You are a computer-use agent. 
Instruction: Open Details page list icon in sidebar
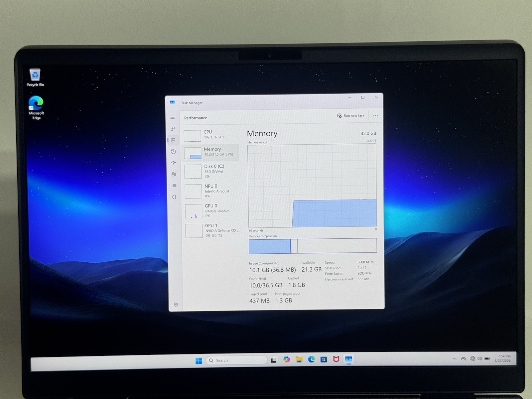(174, 186)
